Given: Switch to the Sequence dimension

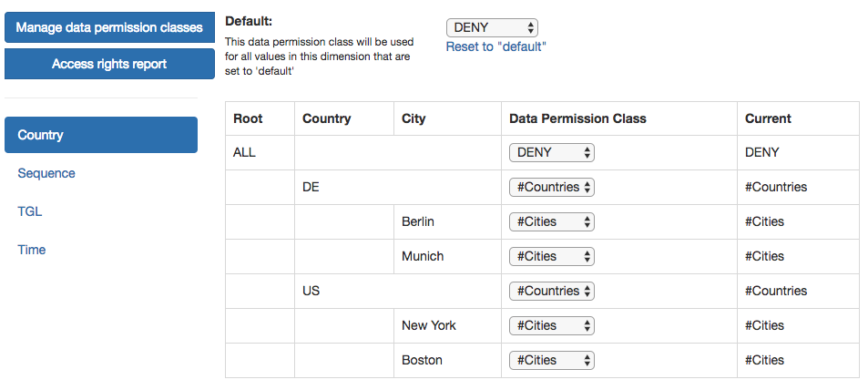Looking at the screenshot, I should [x=46, y=173].
